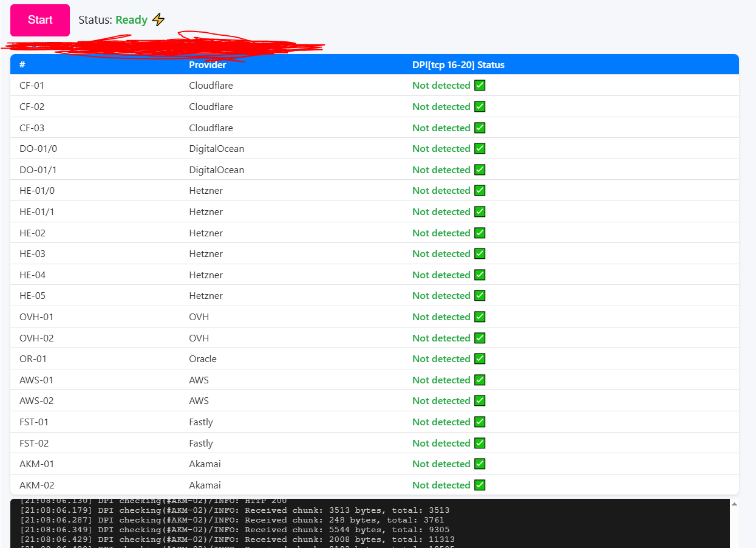Click the DPI[tcp 16-20] Status column header
The image size is (756, 548).
point(458,65)
